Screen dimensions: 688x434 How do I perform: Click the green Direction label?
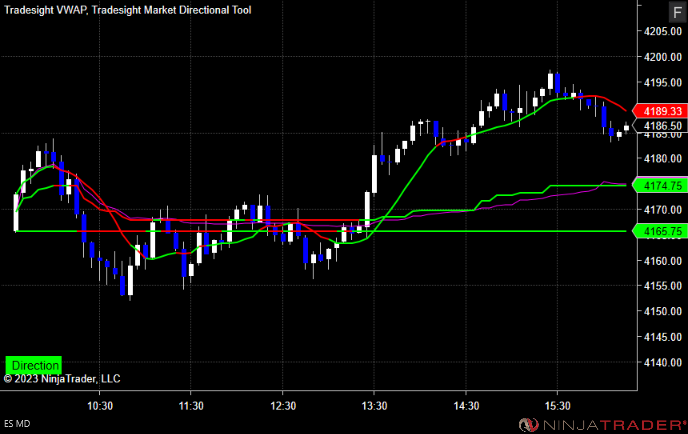pyautogui.click(x=34, y=365)
